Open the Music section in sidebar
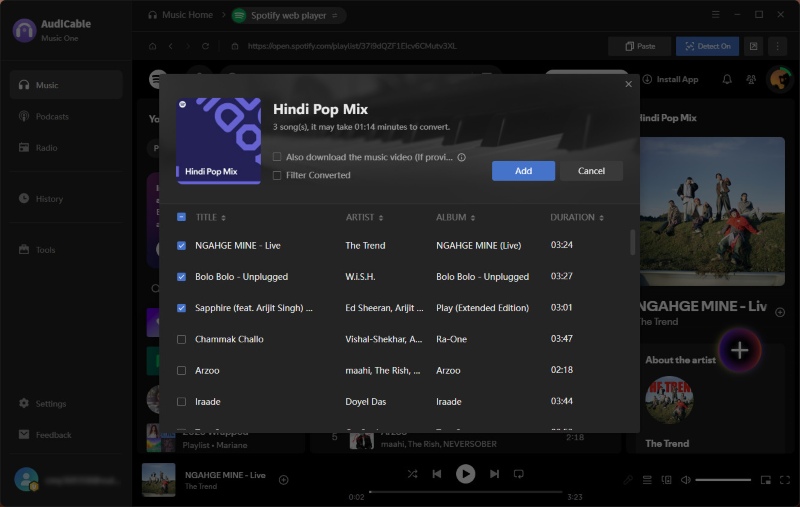This screenshot has width=800, height=507. click(x=66, y=85)
